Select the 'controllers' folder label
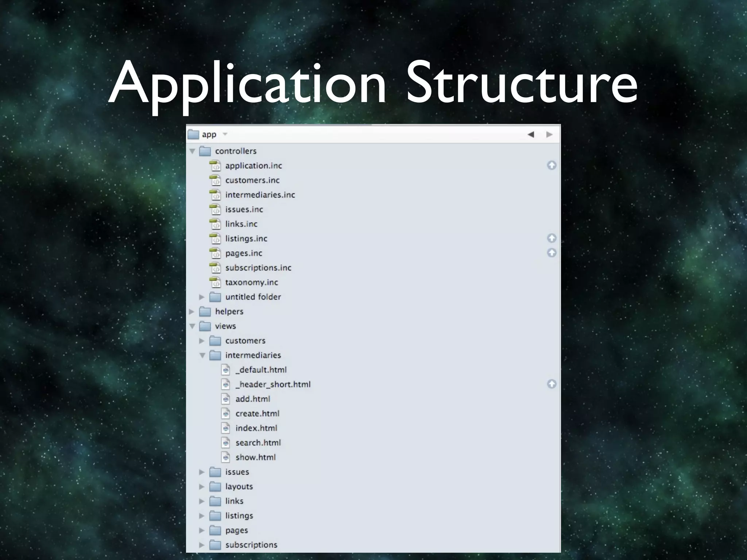Image resolution: width=747 pixels, height=560 pixels. point(236,151)
